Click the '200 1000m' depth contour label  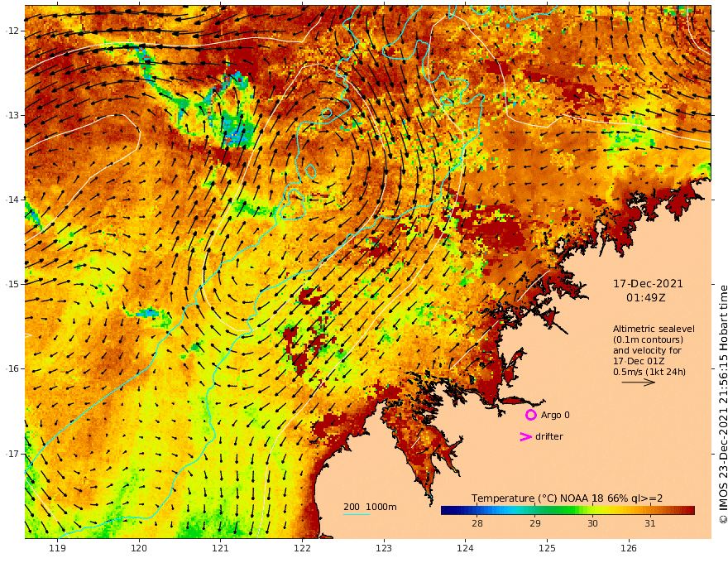pos(370,507)
